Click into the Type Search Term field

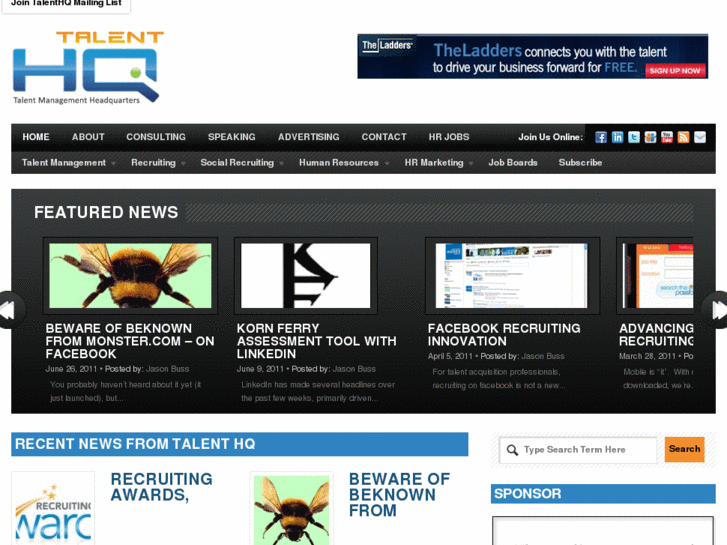click(579, 450)
